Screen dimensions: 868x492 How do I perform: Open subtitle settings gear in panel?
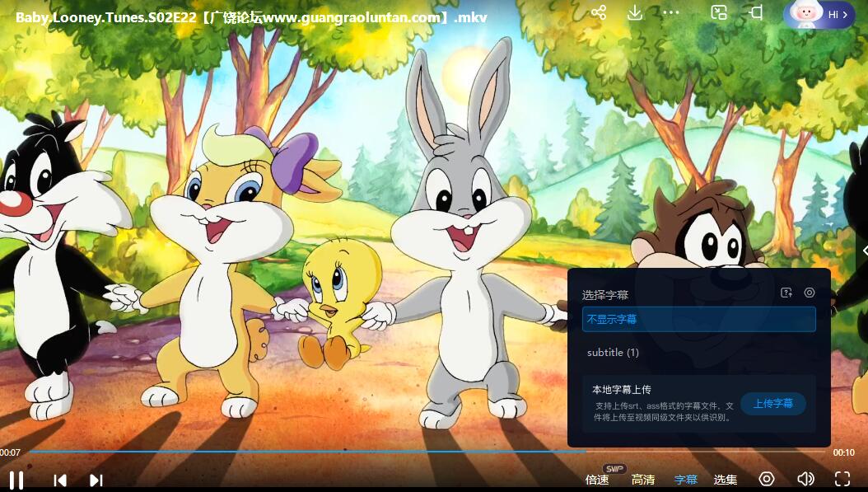tap(810, 293)
